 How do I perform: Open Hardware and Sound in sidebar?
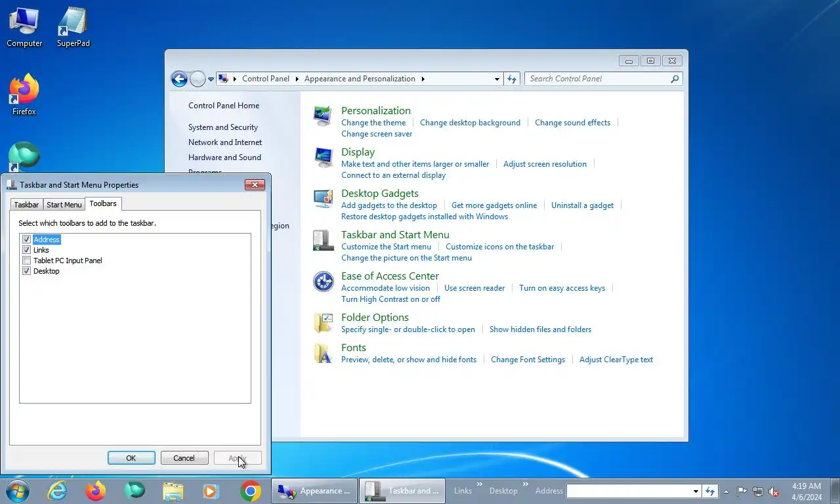coord(224,157)
